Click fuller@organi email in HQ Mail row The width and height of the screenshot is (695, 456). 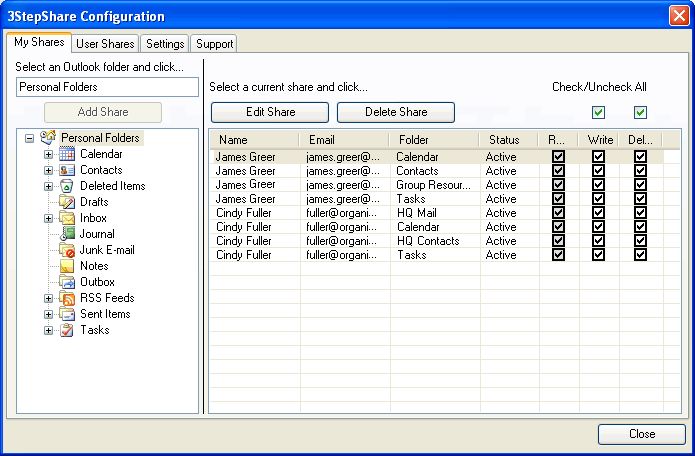click(x=341, y=213)
